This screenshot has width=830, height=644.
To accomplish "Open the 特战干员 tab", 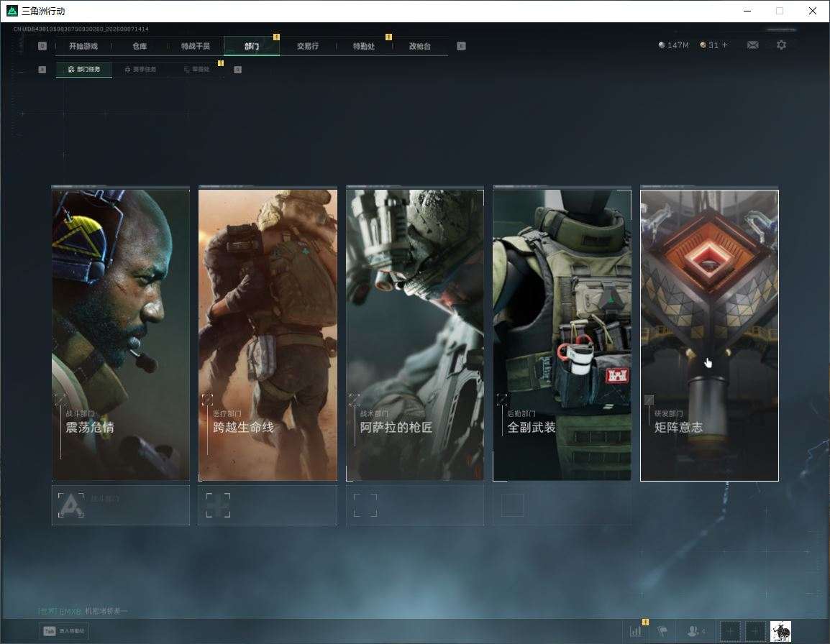I will tap(196, 46).
